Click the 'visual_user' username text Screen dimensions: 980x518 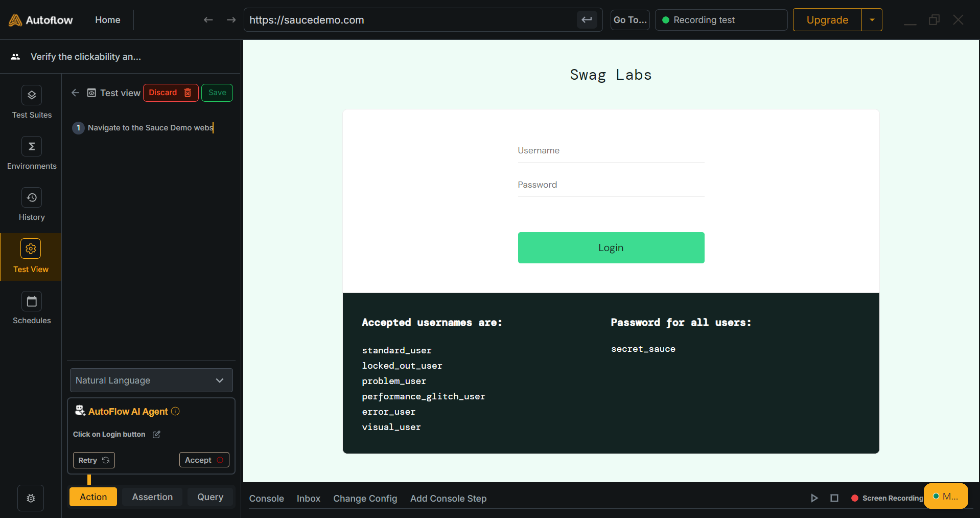pyautogui.click(x=391, y=427)
